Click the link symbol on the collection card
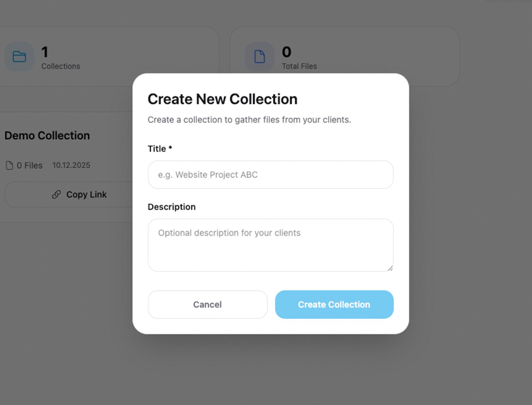 pos(56,194)
